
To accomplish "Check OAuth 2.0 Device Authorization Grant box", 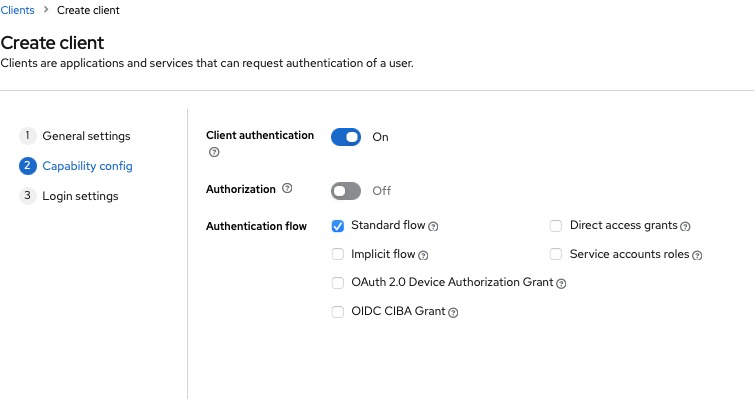I will click(x=338, y=283).
